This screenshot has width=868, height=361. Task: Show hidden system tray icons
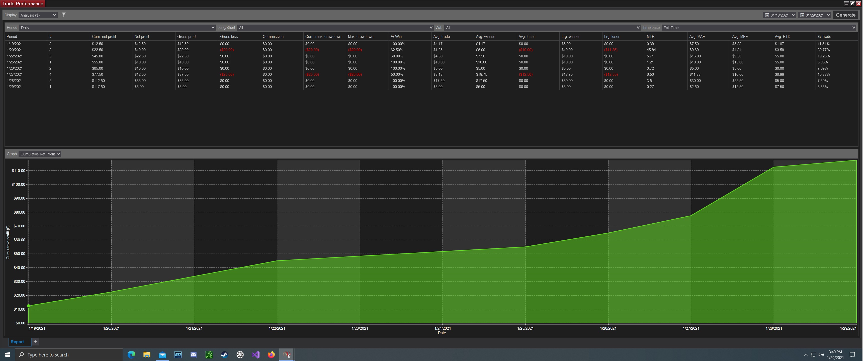(x=806, y=354)
